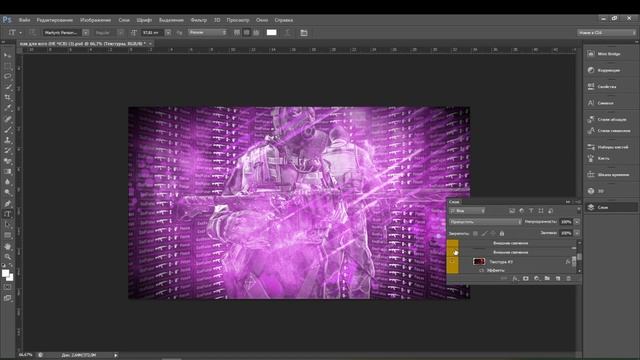Open the Timeline panel
Viewport: 640px width, 360px height.
608,175
